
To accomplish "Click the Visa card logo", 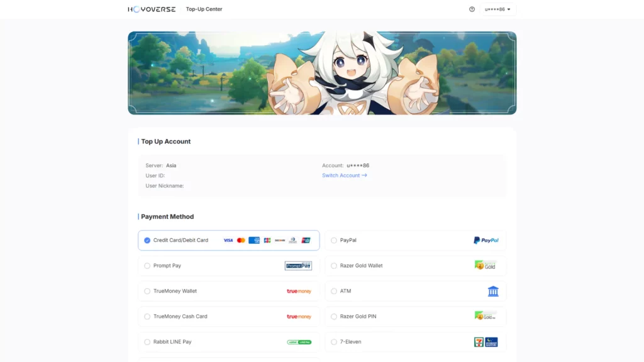I will point(228,241).
